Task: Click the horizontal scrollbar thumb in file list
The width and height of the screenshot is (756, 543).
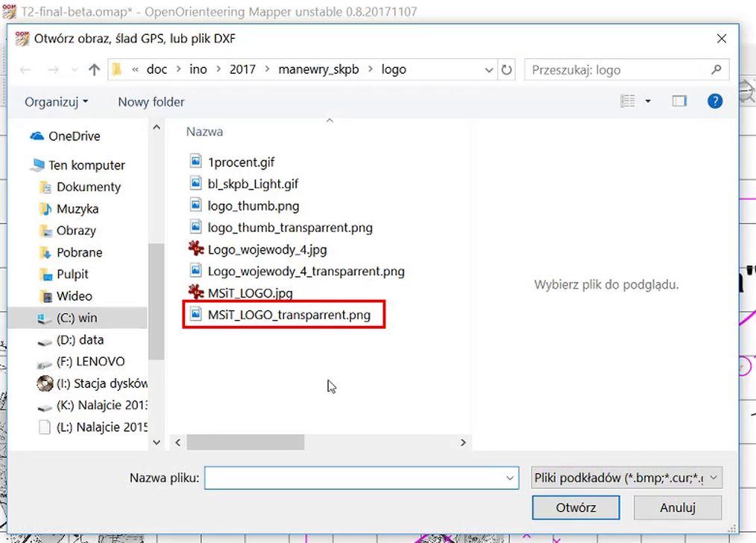Action: [x=245, y=442]
